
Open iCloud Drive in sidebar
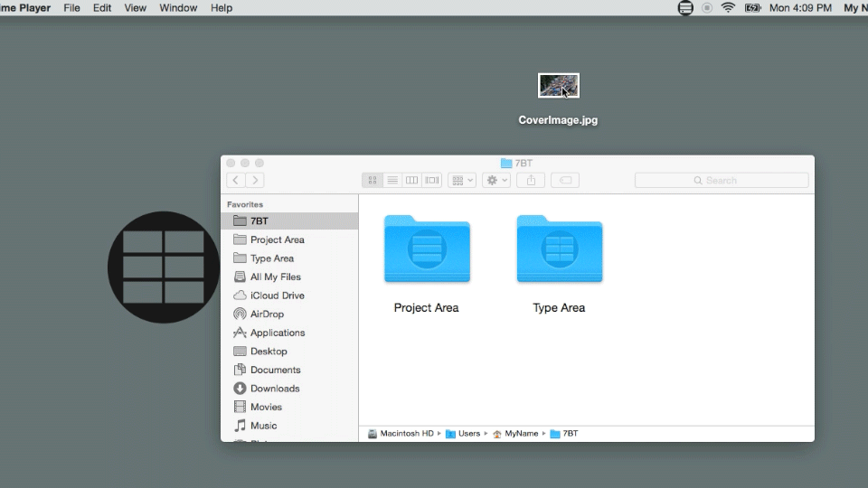(289, 296)
